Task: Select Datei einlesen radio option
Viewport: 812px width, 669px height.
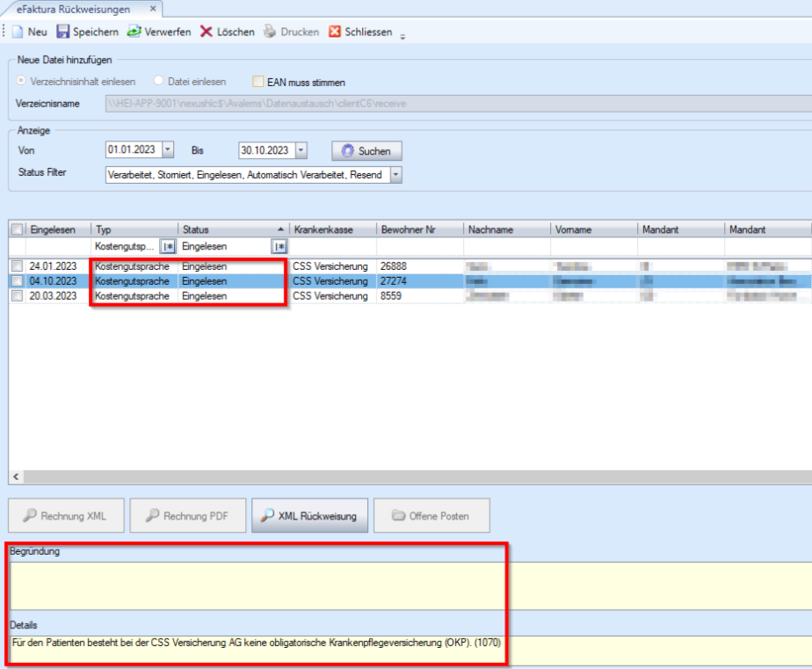Action: click(x=158, y=81)
